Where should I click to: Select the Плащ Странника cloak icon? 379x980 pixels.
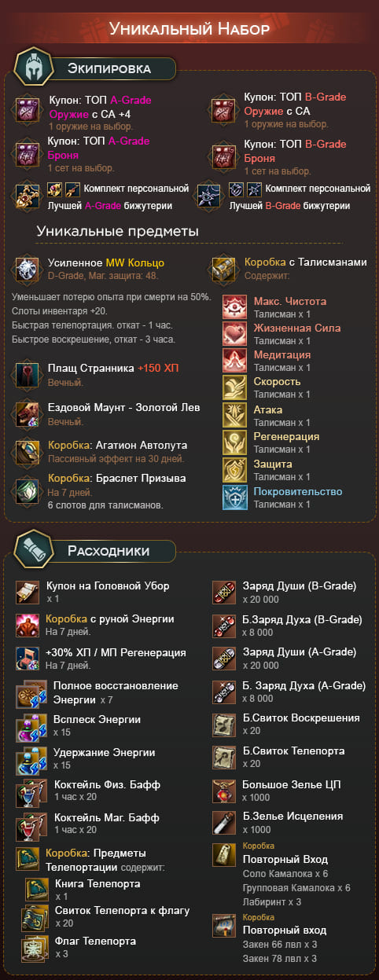pyautogui.click(x=28, y=374)
